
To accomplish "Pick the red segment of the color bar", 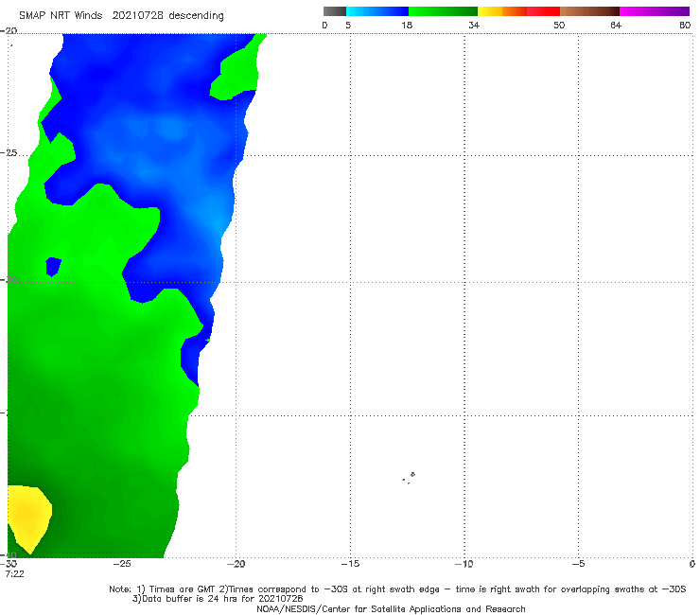I will pos(543,11).
